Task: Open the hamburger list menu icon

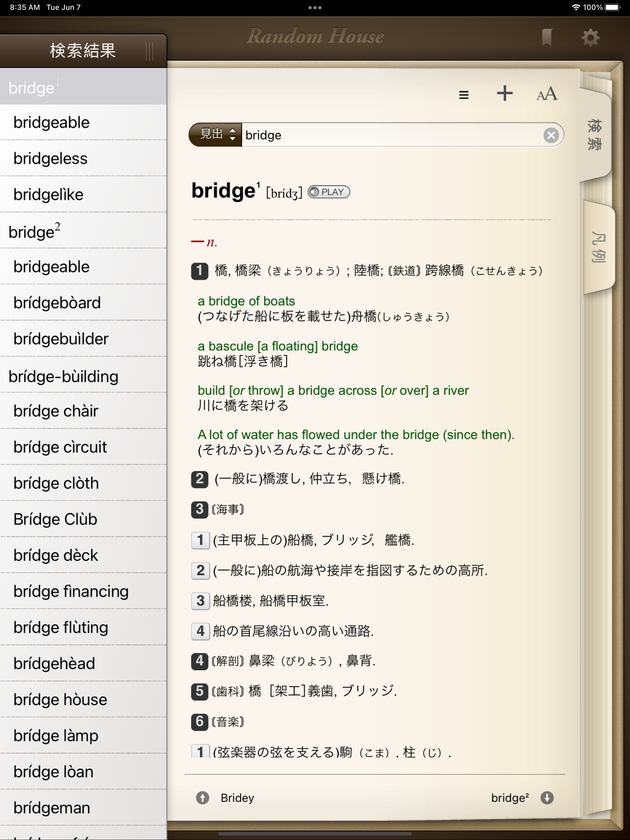Action: pos(463,95)
